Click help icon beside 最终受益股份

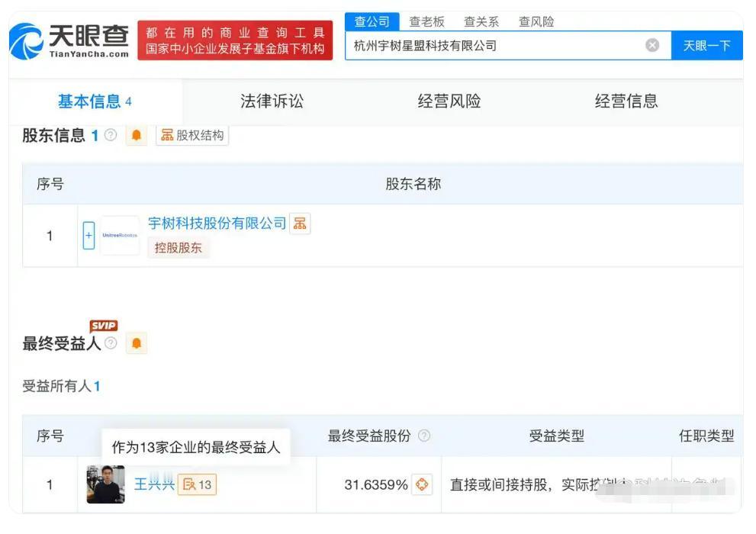click(424, 436)
